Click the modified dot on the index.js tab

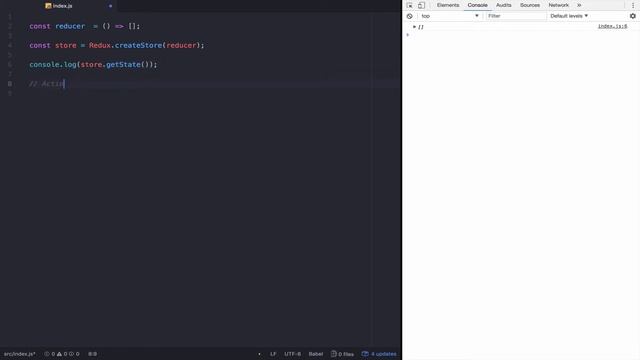(x=110, y=6)
